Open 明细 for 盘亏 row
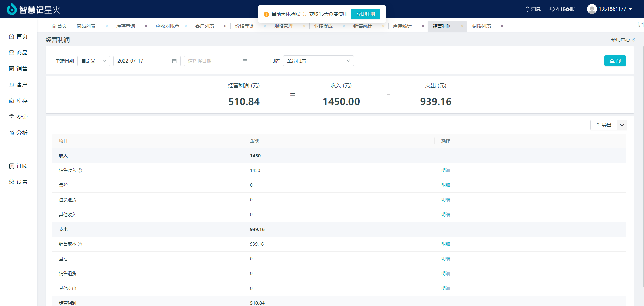644x306 pixels. pyautogui.click(x=446, y=259)
